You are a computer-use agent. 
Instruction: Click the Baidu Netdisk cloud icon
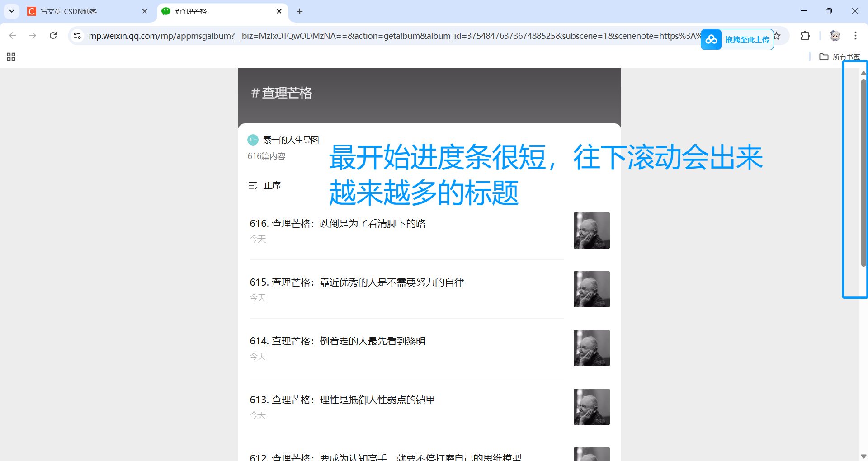pyautogui.click(x=712, y=40)
